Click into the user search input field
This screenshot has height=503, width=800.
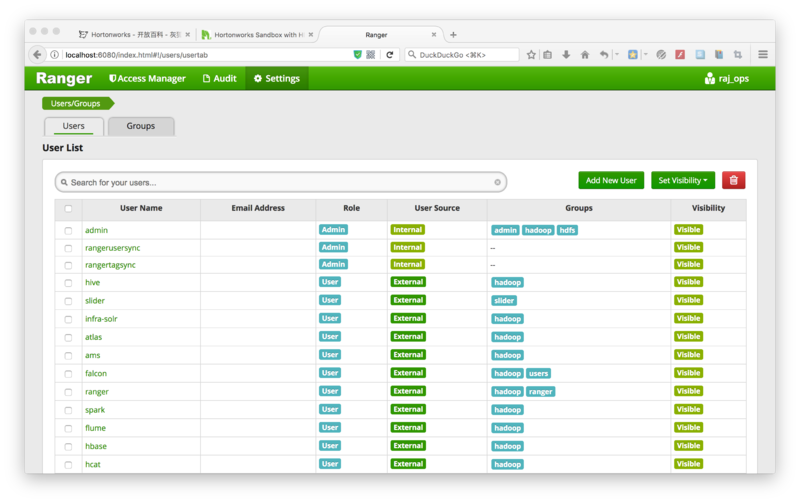tap(280, 182)
